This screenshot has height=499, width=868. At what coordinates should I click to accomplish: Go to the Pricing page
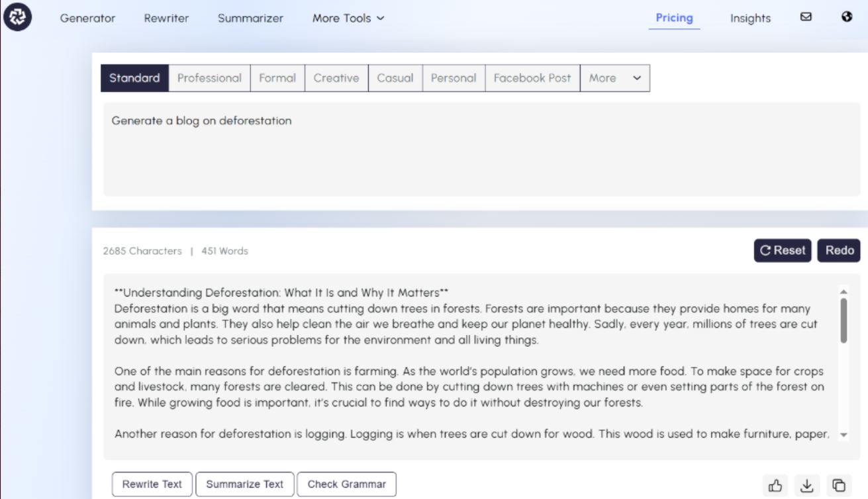click(674, 18)
